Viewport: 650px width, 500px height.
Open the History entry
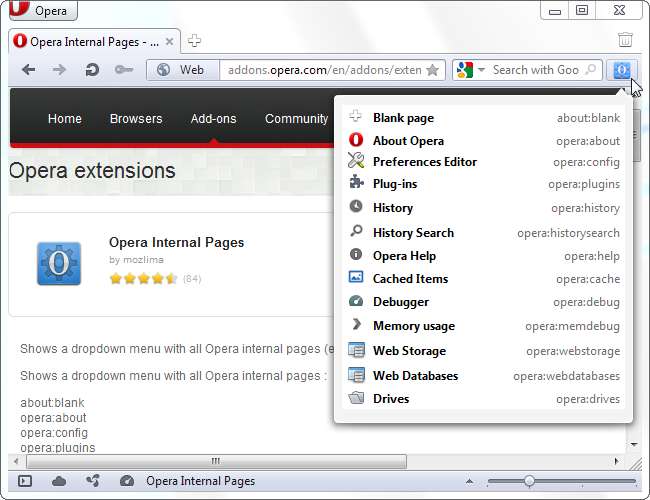click(484, 208)
